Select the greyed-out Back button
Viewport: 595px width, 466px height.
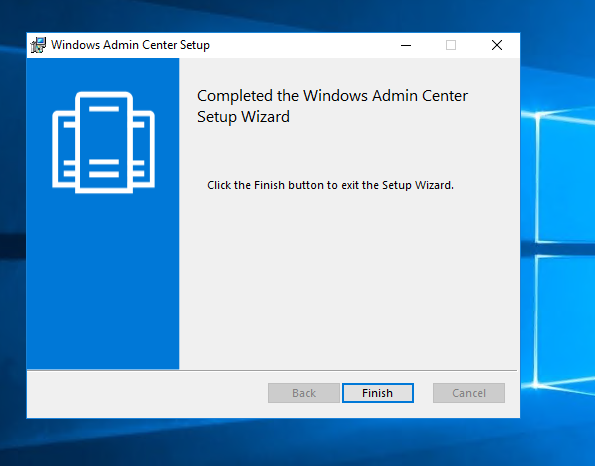(x=304, y=393)
